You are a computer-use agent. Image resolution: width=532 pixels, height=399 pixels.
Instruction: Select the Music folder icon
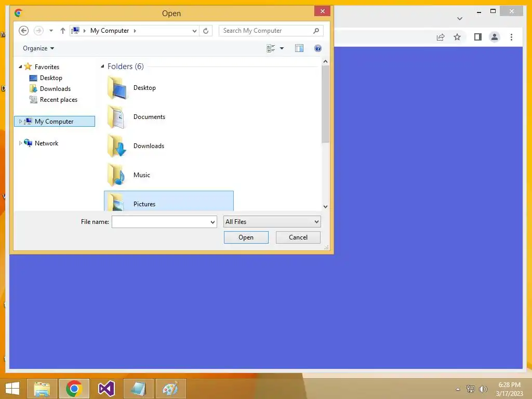coord(117,175)
